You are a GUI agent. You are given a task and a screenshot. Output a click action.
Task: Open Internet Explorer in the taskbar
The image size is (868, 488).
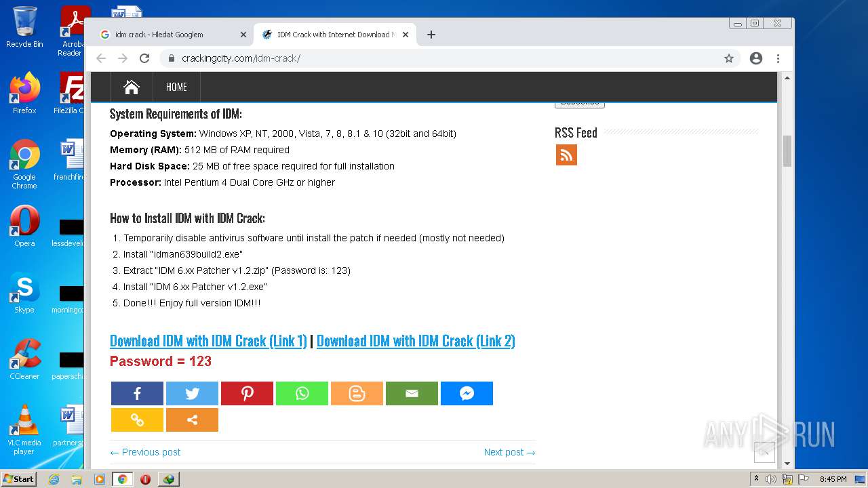[x=54, y=479]
